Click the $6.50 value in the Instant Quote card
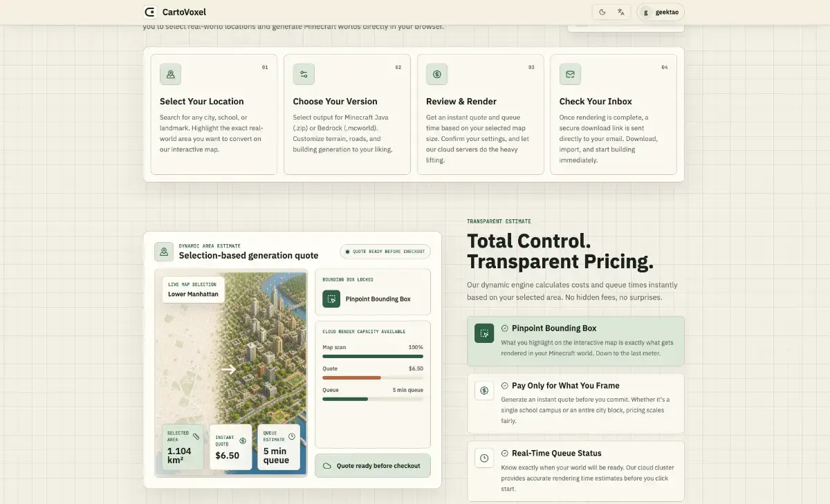 [228, 456]
